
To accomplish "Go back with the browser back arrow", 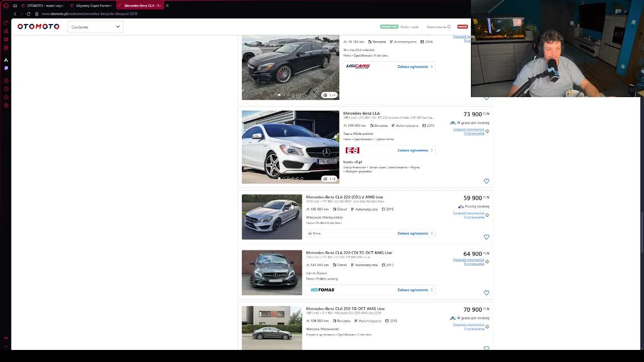I will click(x=15, y=14).
